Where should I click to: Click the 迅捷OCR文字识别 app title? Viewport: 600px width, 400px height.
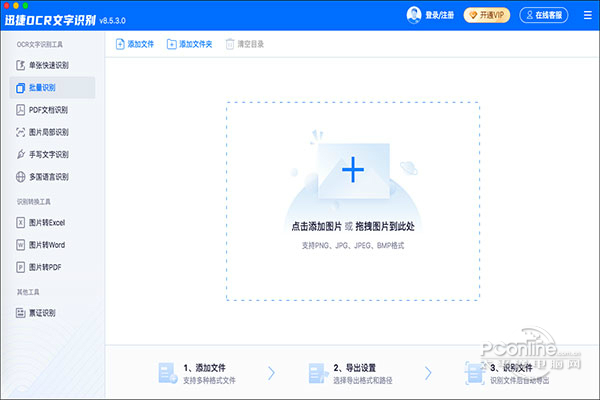[50, 20]
